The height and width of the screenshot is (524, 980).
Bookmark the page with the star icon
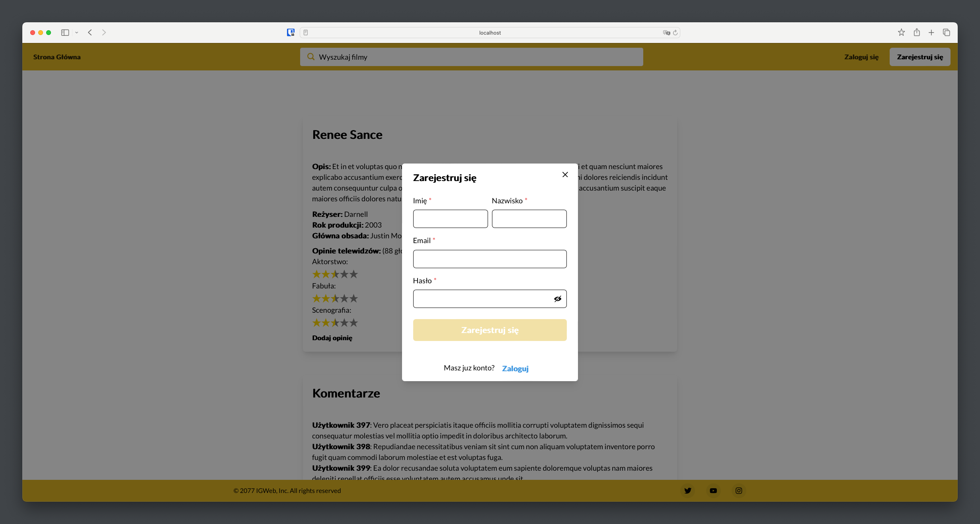tap(901, 33)
